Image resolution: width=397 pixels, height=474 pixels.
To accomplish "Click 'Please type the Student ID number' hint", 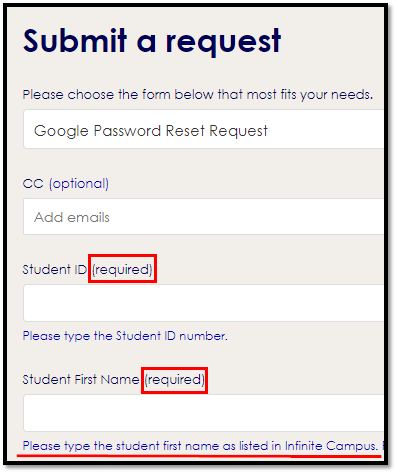I will tap(125, 336).
